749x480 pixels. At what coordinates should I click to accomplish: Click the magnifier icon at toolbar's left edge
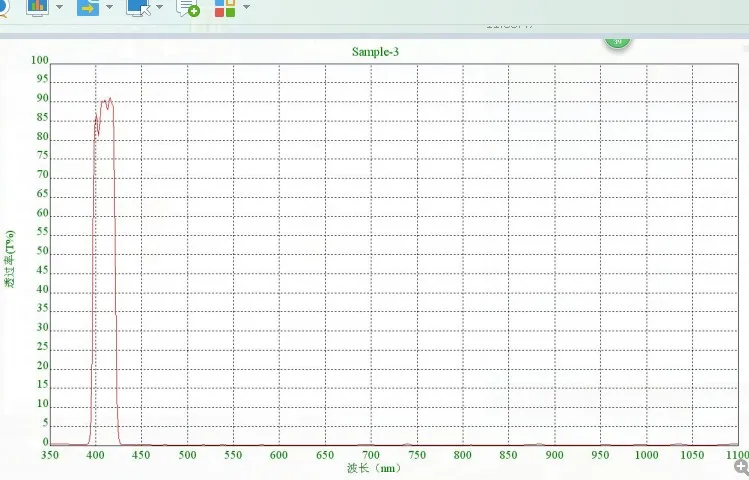(3, 8)
